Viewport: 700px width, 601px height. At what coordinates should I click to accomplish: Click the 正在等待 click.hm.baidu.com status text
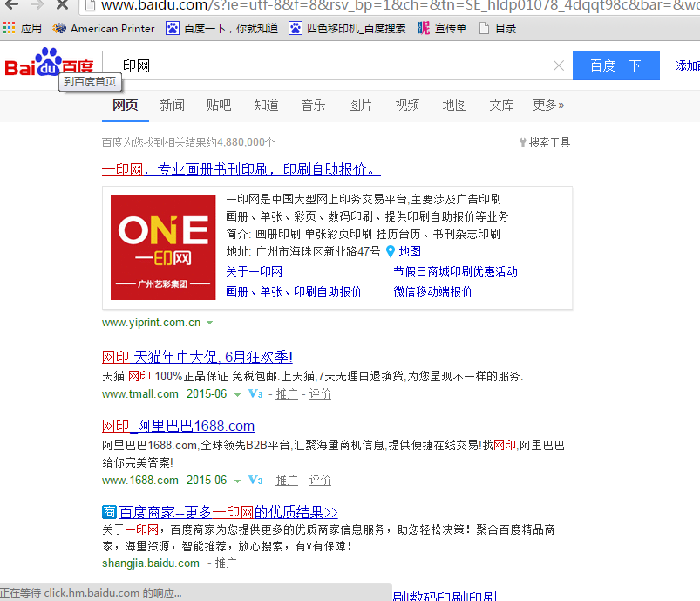(x=91, y=593)
